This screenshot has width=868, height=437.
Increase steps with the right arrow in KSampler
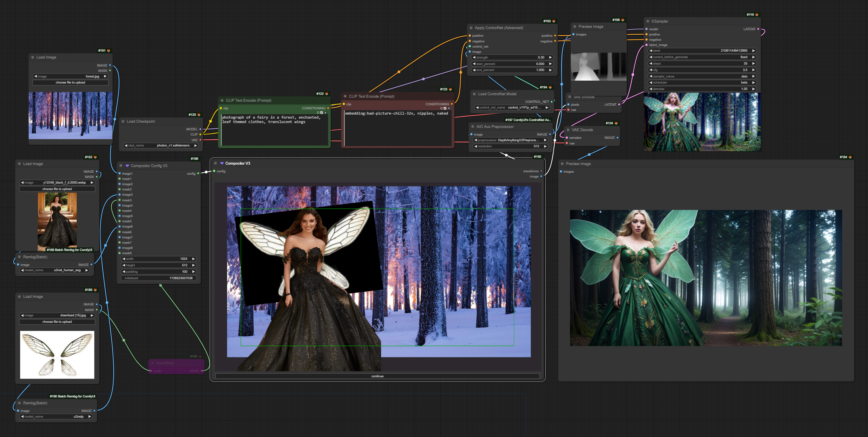coord(753,63)
